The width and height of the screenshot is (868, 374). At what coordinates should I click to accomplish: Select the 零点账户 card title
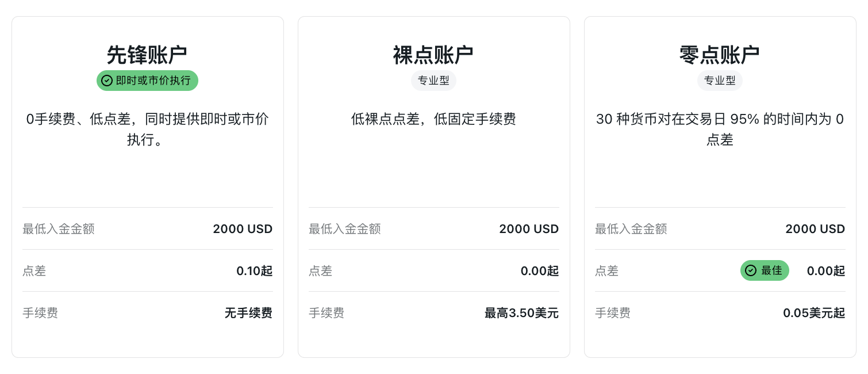click(x=720, y=55)
